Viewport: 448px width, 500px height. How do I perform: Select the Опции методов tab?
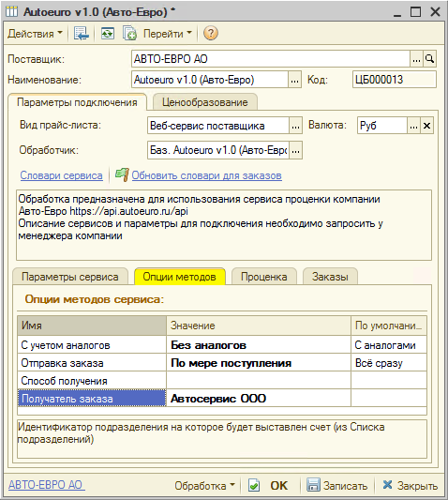pos(179,277)
